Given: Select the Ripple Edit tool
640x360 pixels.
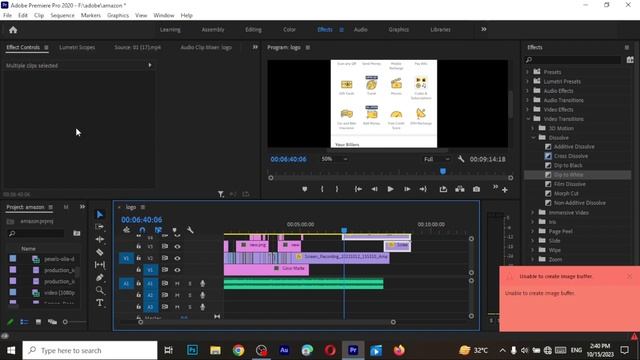Looking at the screenshot, I should (100, 239).
